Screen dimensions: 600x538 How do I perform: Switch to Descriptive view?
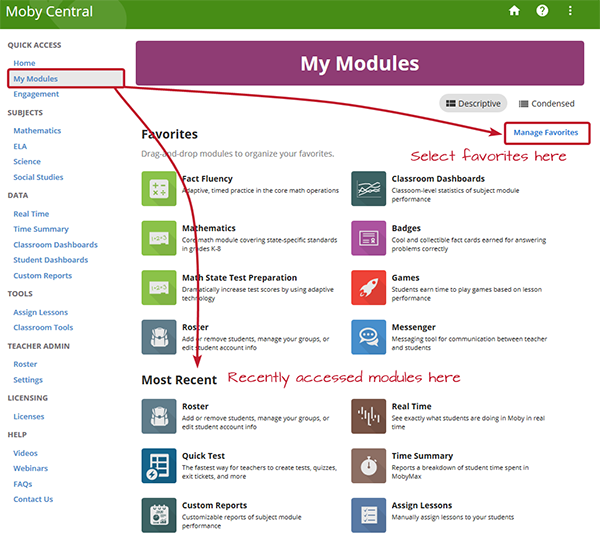473,103
